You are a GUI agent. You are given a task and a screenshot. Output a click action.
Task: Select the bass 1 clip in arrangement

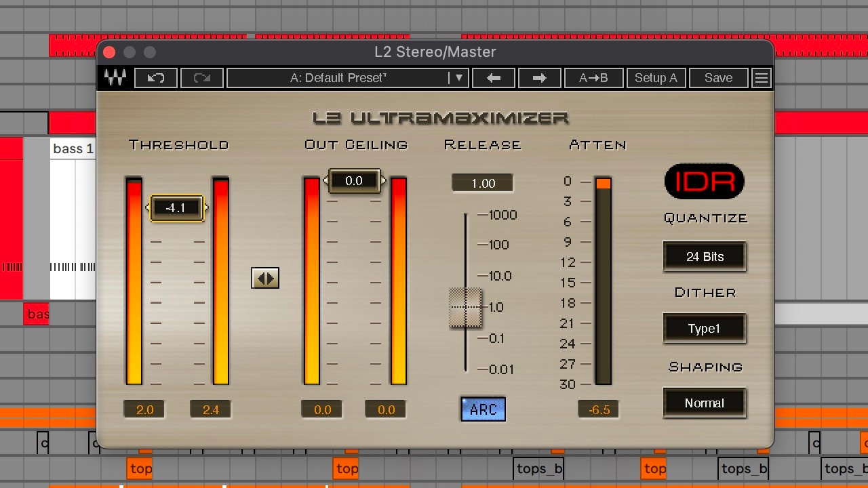pyautogui.click(x=73, y=149)
